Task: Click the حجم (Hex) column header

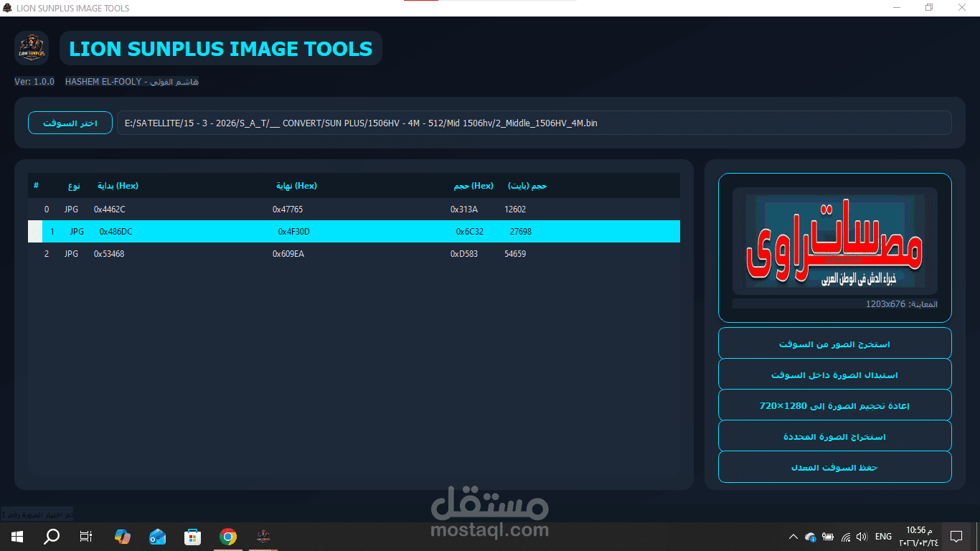Action: [x=473, y=186]
